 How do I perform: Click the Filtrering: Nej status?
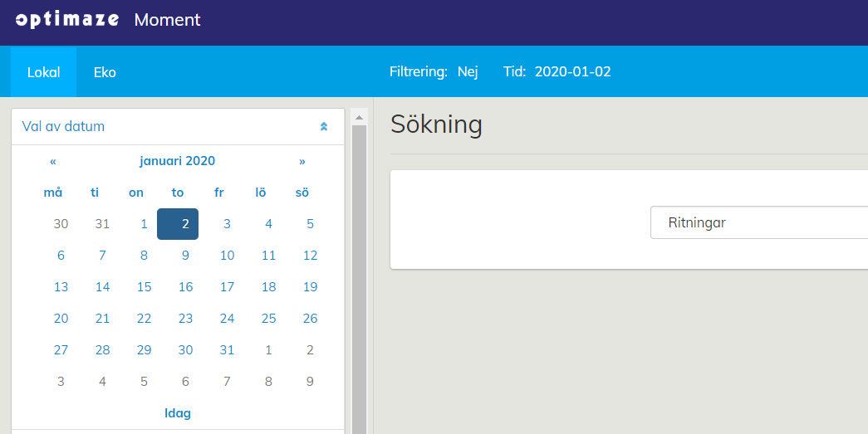pyautogui.click(x=434, y=72)
